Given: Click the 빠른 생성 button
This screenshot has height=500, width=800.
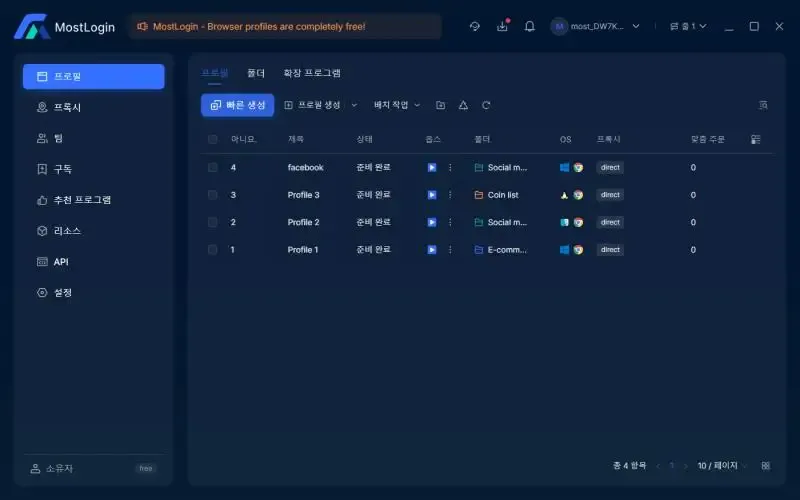Looking at the screenshot, I should coord(237,105).
